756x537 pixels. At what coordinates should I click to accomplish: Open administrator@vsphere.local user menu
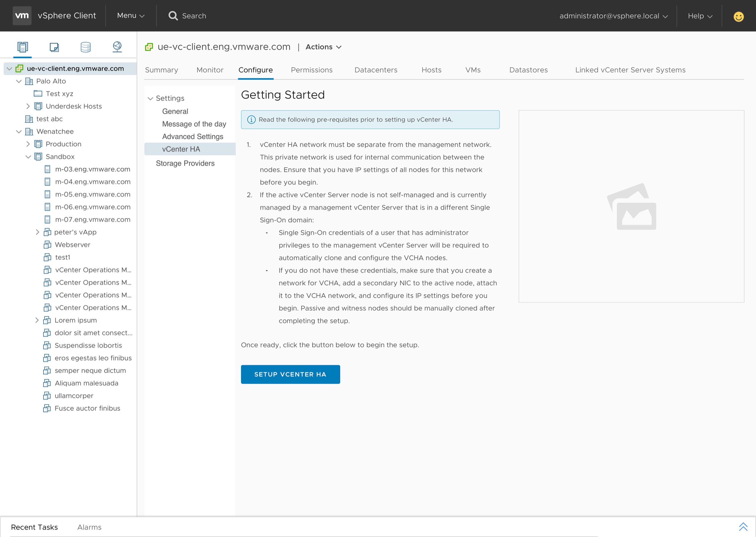coord(614,16)
